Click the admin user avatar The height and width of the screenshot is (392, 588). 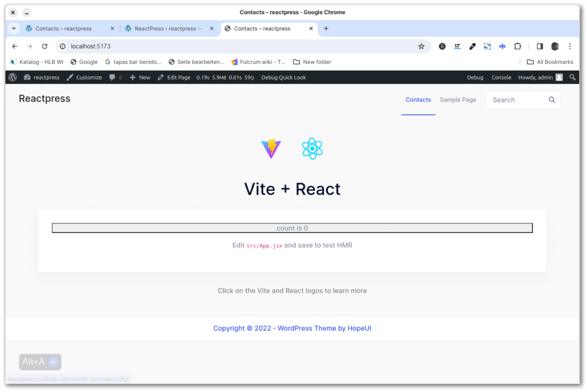click(559, 77)
